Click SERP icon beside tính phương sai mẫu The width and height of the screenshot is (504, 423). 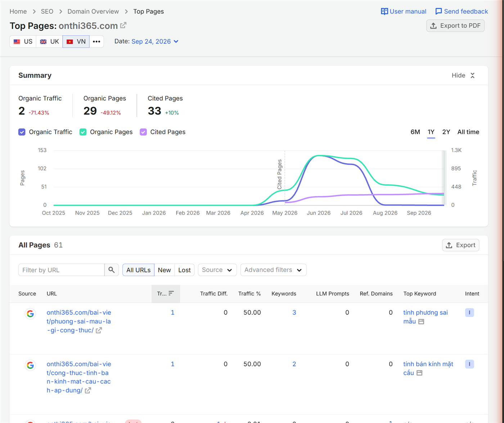click(421, 321)
